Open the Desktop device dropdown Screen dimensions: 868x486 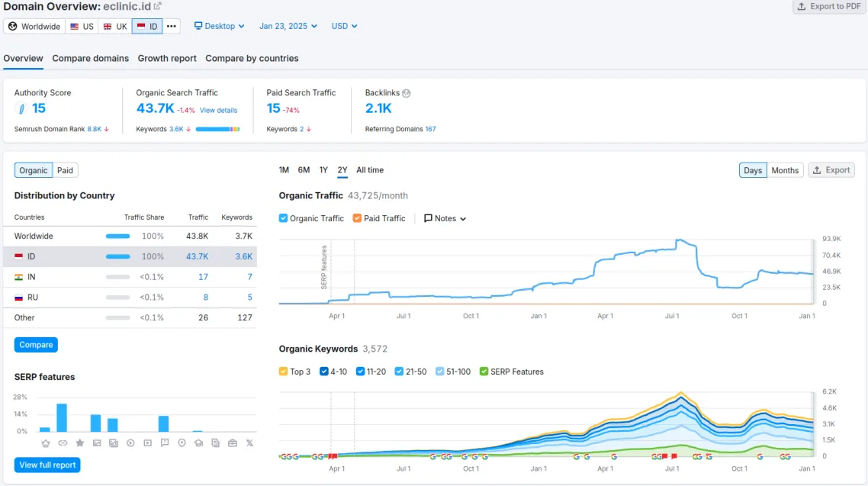219,26
